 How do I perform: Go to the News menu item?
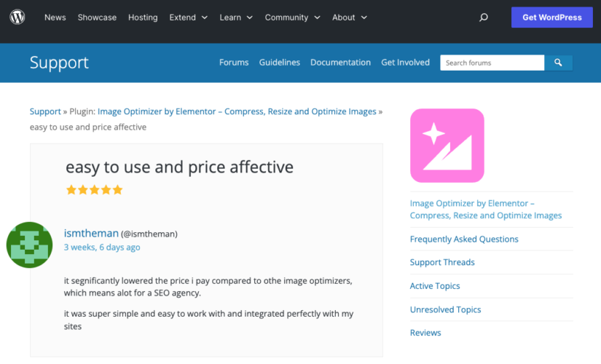pos(55,17)
